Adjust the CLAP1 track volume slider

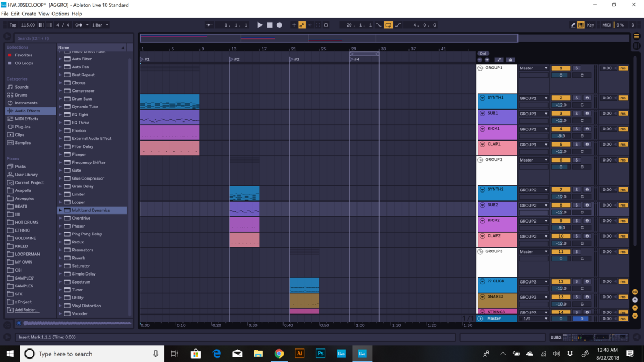pos(560,151)
